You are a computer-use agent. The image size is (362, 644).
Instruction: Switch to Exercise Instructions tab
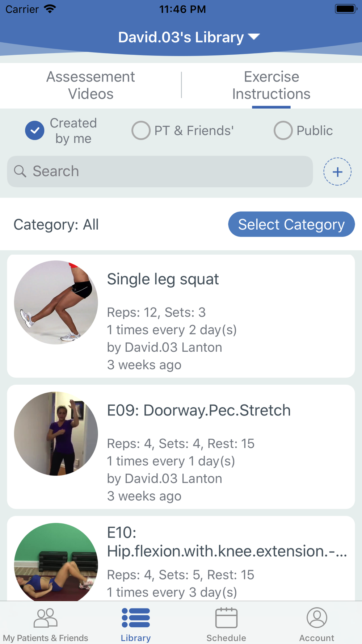(271, 85)
